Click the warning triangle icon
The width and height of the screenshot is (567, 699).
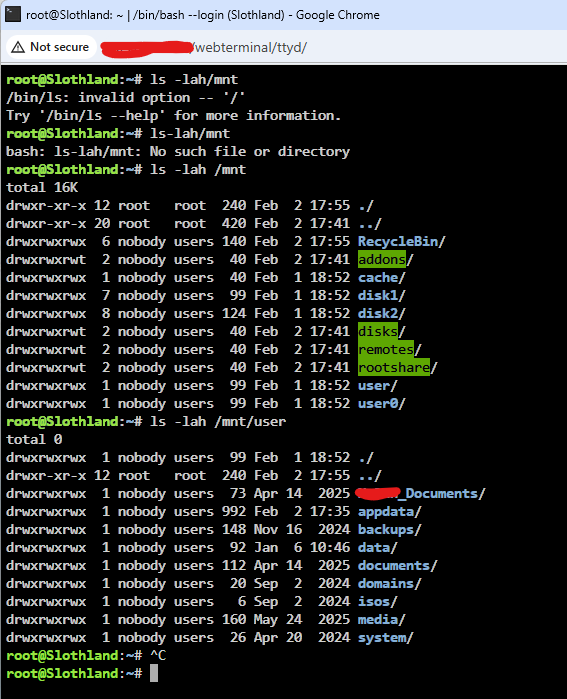click(x=18, y=47)
